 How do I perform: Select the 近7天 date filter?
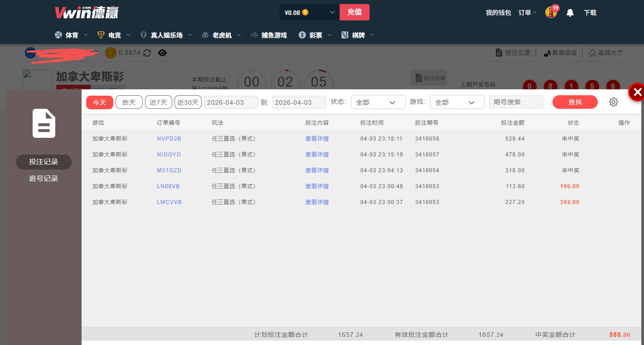[159, 102]
